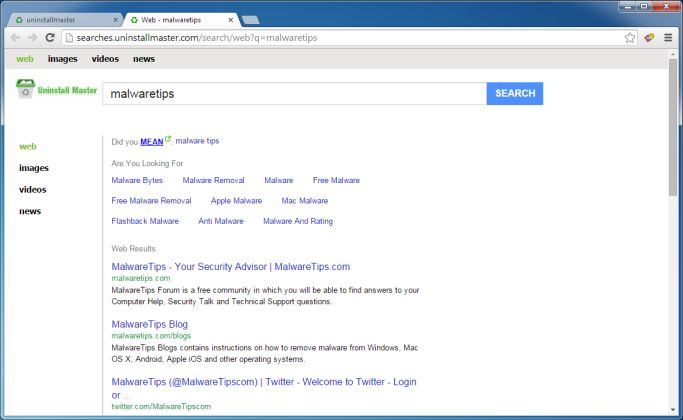Open the Malware Bytes suggestion

(137, 180)
